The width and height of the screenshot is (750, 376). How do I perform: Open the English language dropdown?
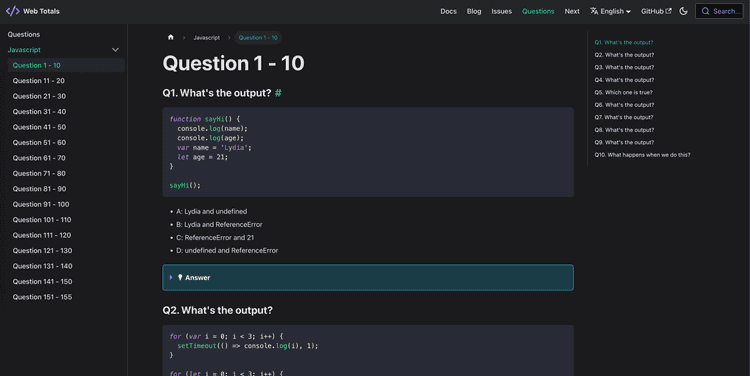(x=610, y=11)
